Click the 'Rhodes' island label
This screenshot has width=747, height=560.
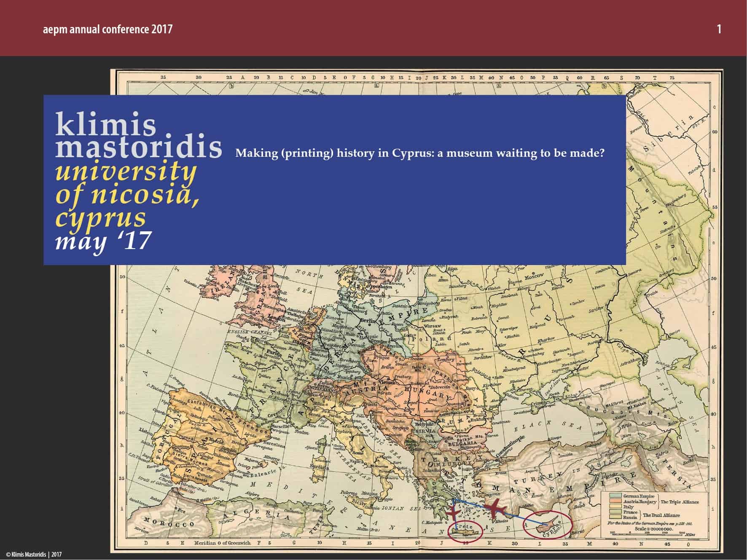point(502,521)
